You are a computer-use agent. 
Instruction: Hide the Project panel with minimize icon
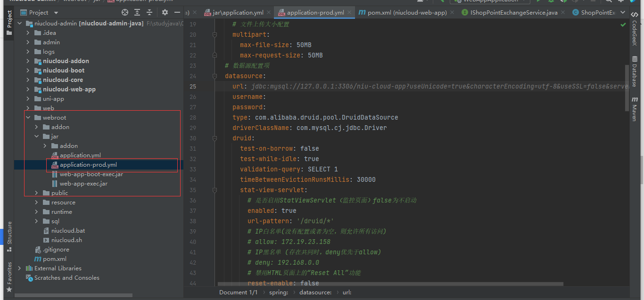click(177, 13)
